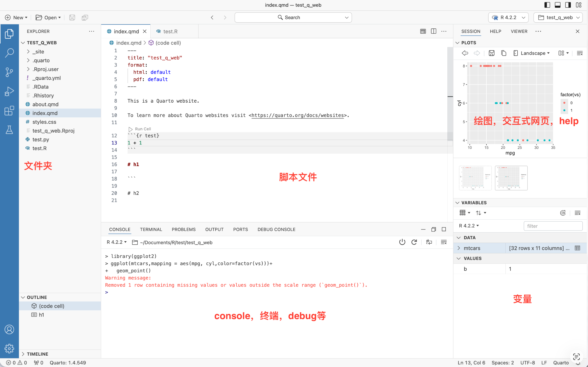This screenshot has height=367, width=588.
Task: Open the Extensions view in activity bar
Action: point(9,111)
